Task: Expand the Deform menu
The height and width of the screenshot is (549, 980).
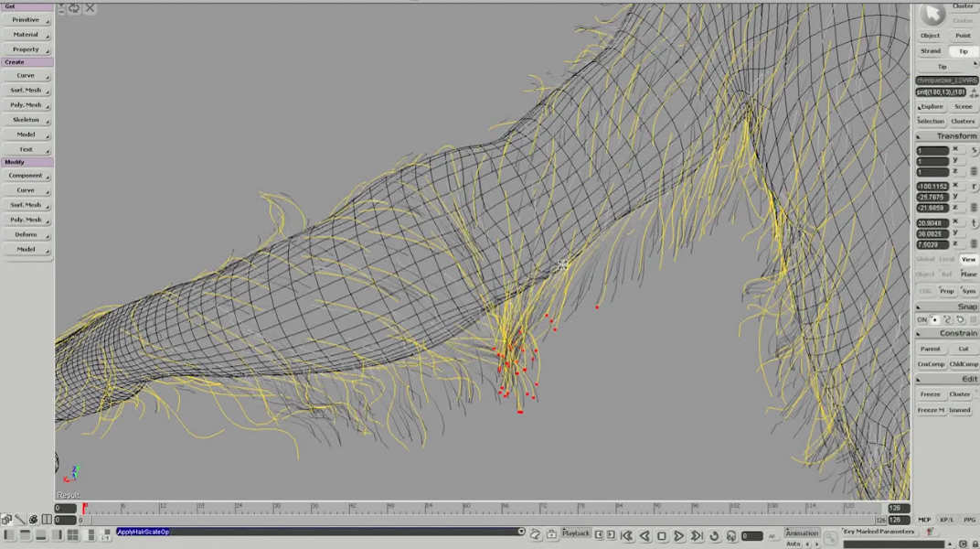Action: coord(27,235)
